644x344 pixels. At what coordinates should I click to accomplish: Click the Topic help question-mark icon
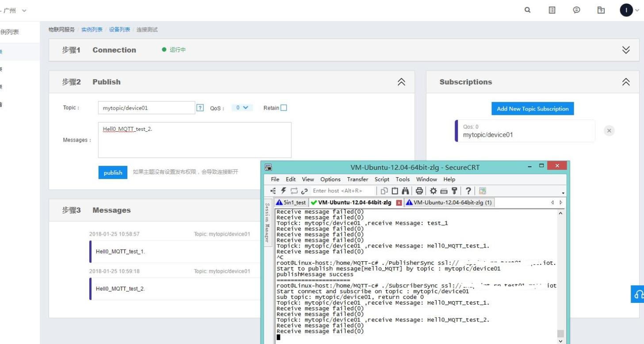[200, 107]
